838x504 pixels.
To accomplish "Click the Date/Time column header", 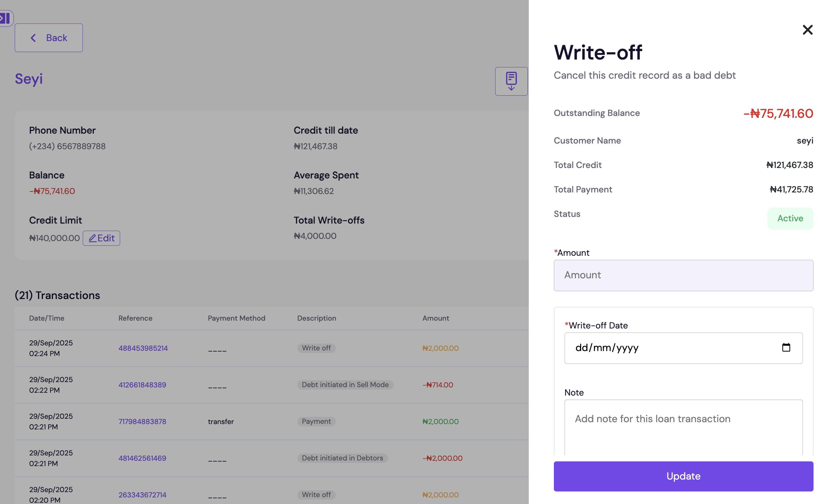I will [46, 318].
